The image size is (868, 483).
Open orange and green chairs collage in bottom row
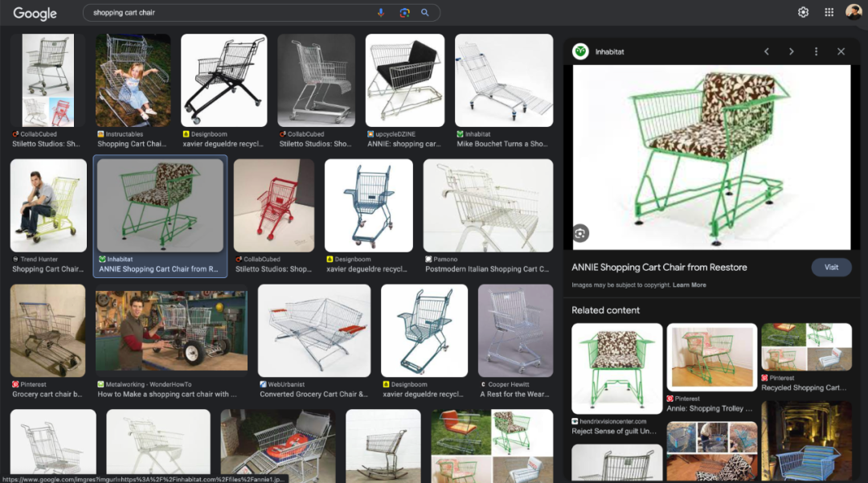pos(492,446)
